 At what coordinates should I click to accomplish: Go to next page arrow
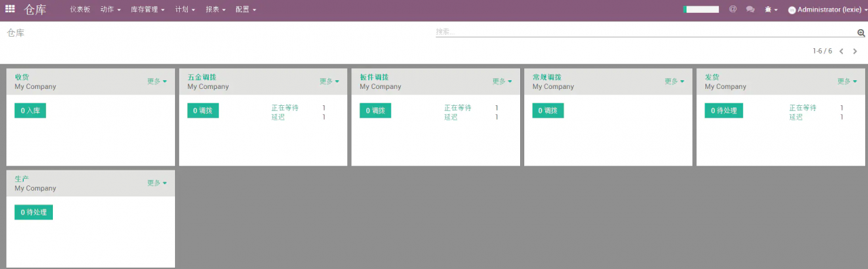[855, 51]
